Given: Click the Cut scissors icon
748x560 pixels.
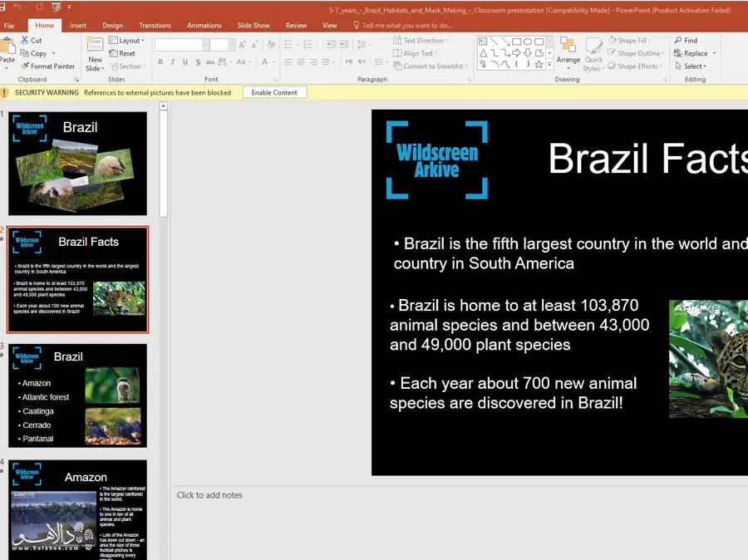Looking at the screenshot, I should pos(25,40).
